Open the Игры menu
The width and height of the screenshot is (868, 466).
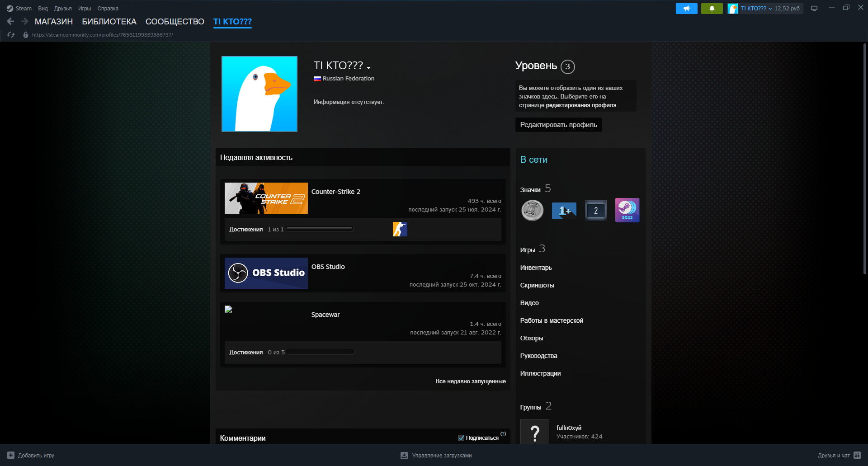pos(85,9)
